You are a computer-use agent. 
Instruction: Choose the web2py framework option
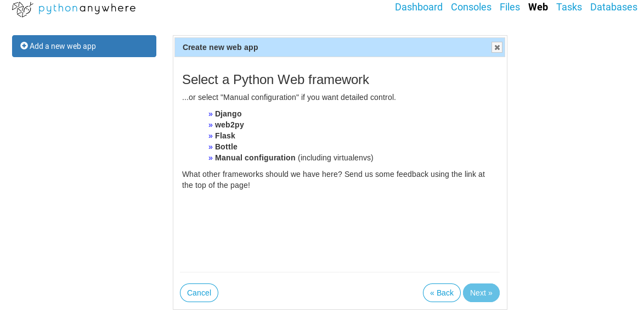coord(229,125)
